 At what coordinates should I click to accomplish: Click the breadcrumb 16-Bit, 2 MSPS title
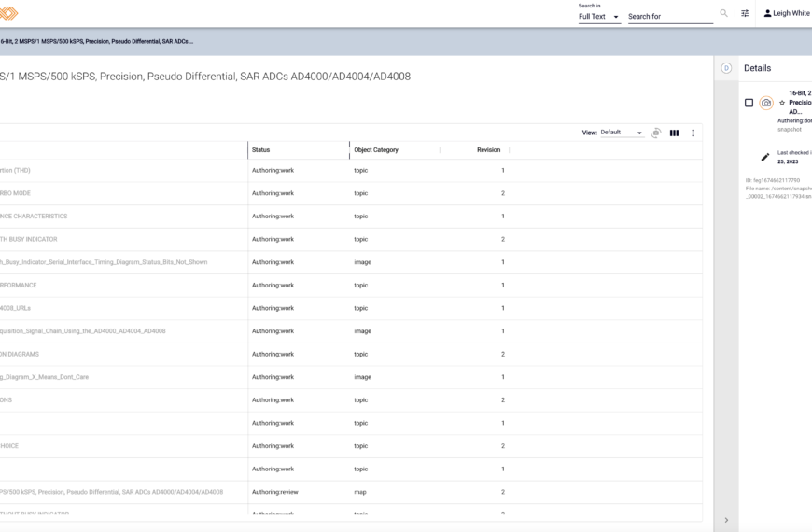pyautogui.click(x=96, y=41)
